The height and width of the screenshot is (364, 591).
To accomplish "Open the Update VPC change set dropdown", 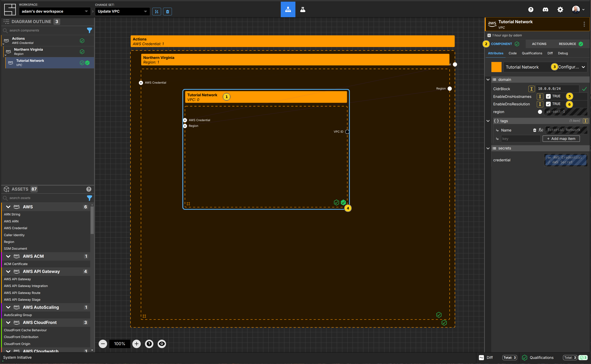I will 122,11.
